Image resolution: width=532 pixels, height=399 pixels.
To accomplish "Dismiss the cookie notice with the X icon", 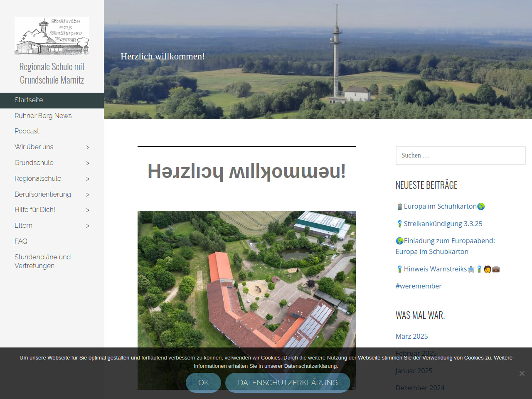I will point(522,373).
